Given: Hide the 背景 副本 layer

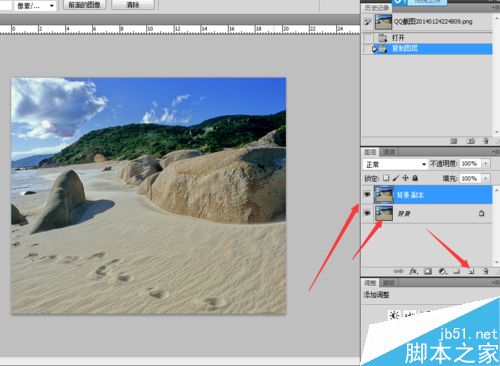Looking at the screenshot, I should click(367, 195).
